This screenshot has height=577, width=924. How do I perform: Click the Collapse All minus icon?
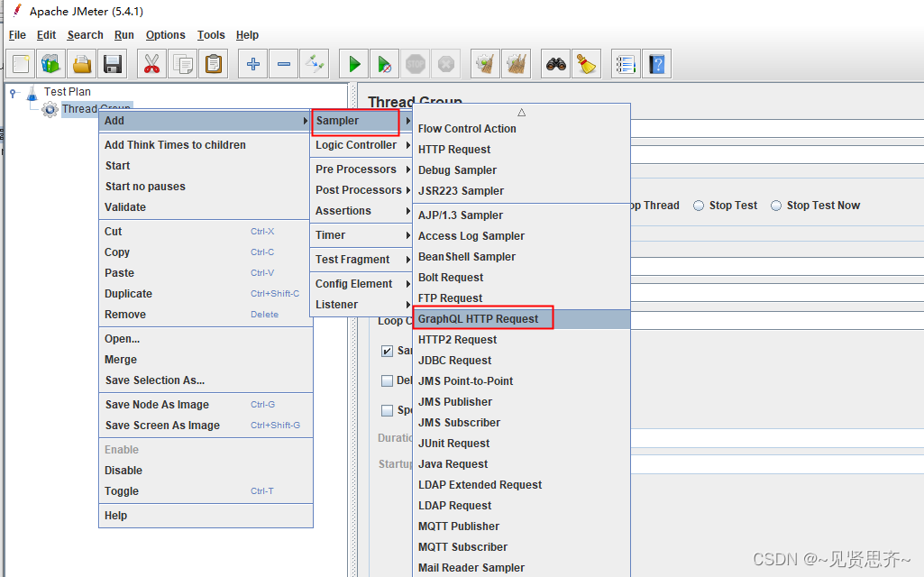point(284,64)
